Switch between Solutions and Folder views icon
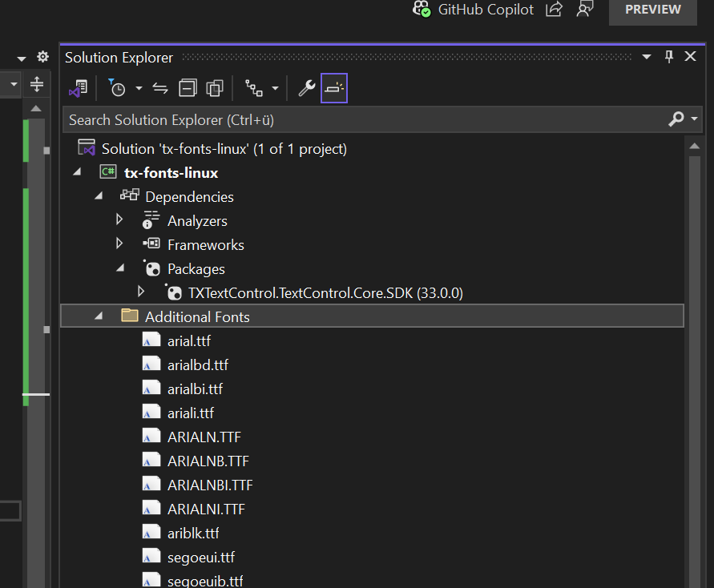Viewport: 714px width, 588px height. coord(79,88)
